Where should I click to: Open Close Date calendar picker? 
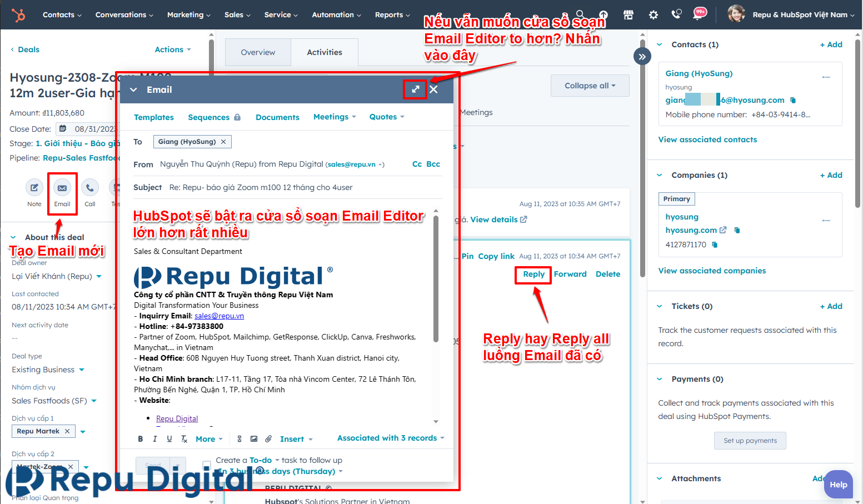point(63,129)
